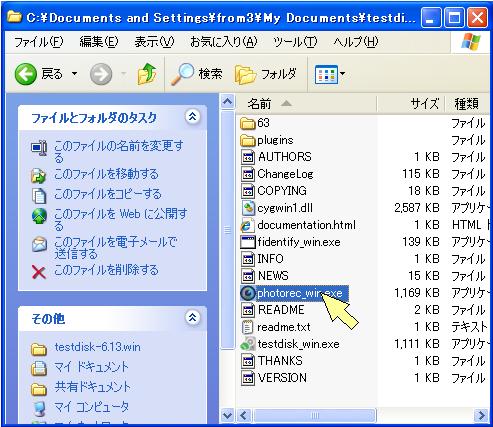Click the move file task icon
493x427 pixels.
click(x=39, y=176)
